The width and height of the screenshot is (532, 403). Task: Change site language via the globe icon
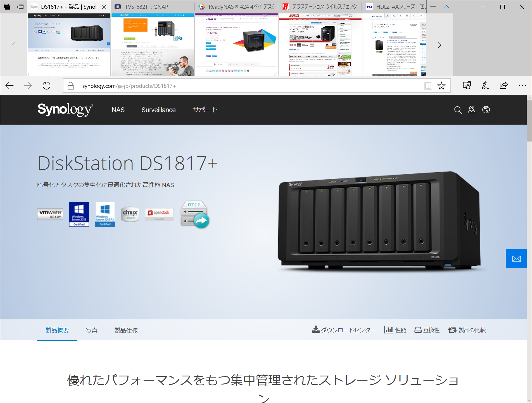(486, 110)
